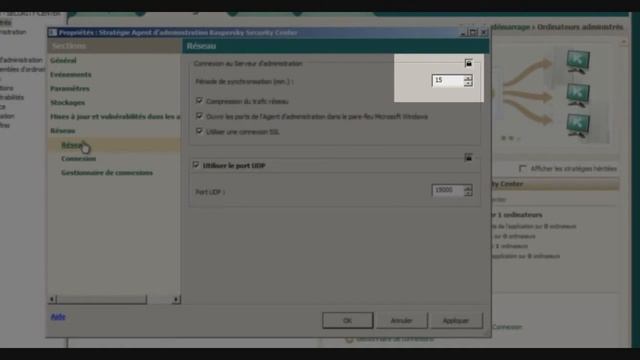
Task: Toggle the use SSL connection checkbox
Action: tap(199, 131)
